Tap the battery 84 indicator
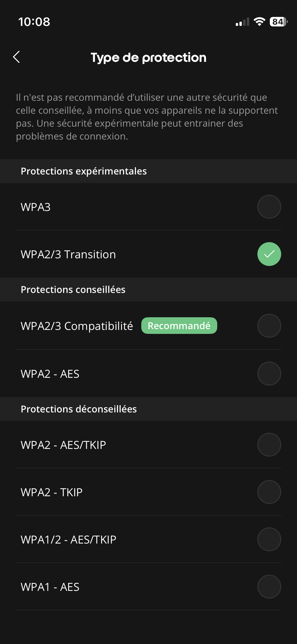This screenshot has width=297, height=644. [x=279, y=22]
